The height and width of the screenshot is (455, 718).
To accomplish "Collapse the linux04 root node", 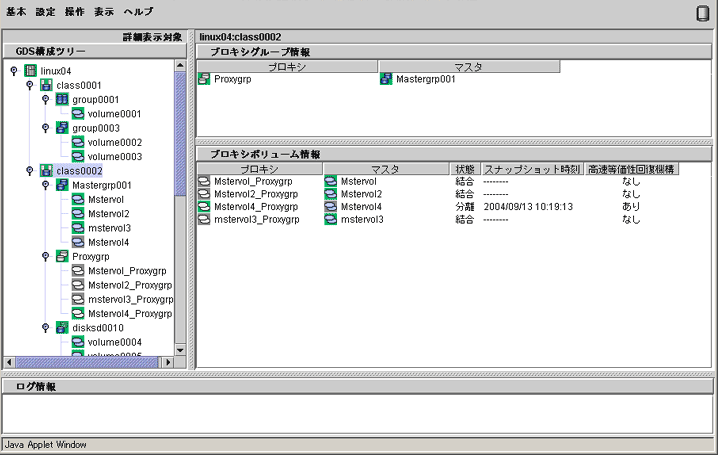I will tap(14, 70).
